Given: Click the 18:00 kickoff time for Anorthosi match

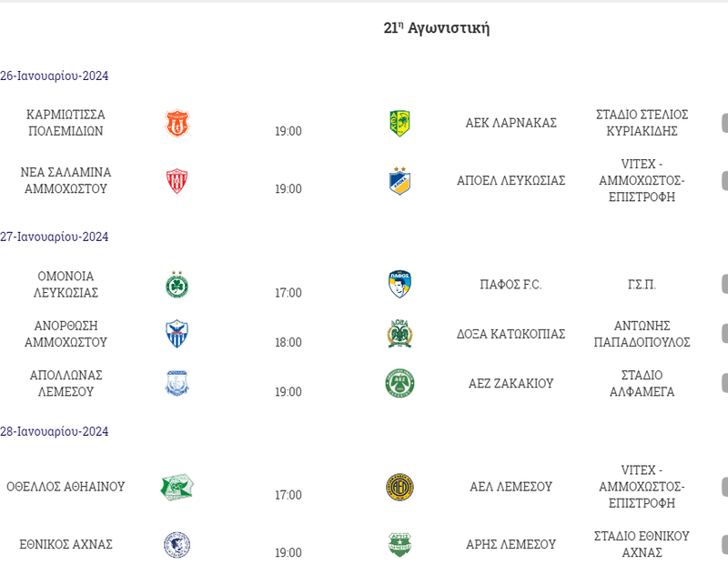Looking at the screenshot, I should click(x=288, y=342).
